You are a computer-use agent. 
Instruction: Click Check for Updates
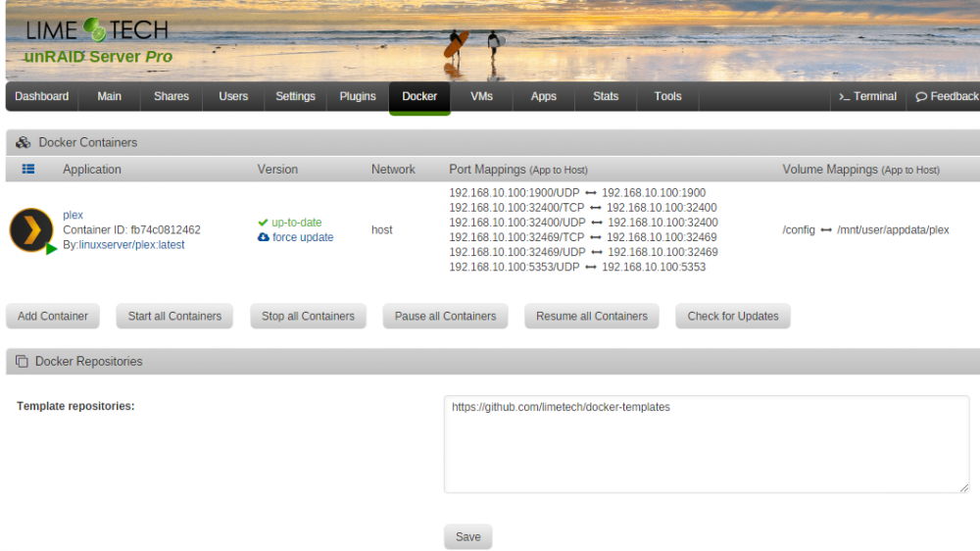coord(732,316)
